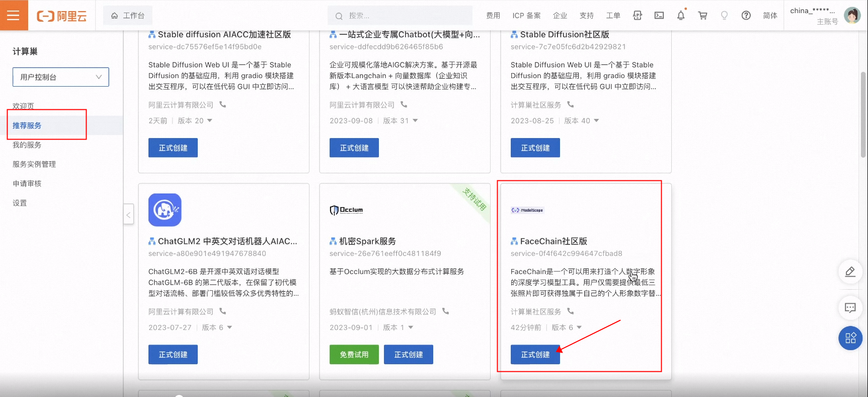This screenshot has height=397, width=868.
Task: Open the hamburger main menu
Action: click(x=14, y=15)
